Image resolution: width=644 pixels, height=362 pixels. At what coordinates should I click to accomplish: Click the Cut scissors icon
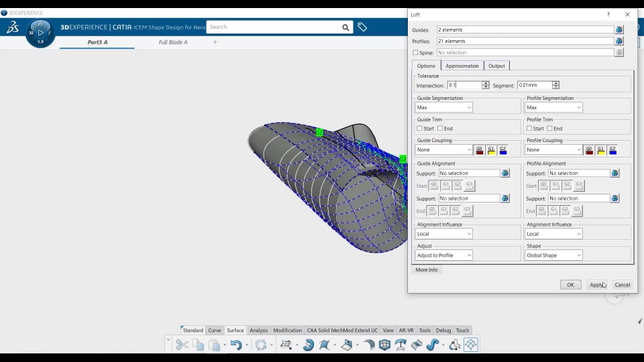pos(182,345)
